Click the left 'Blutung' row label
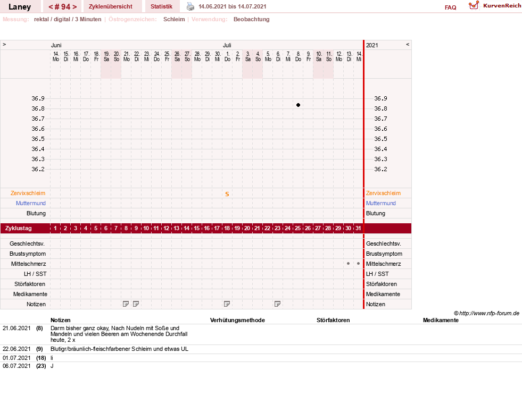The width and height of the screenshot is (522, 420). (36, 214)
